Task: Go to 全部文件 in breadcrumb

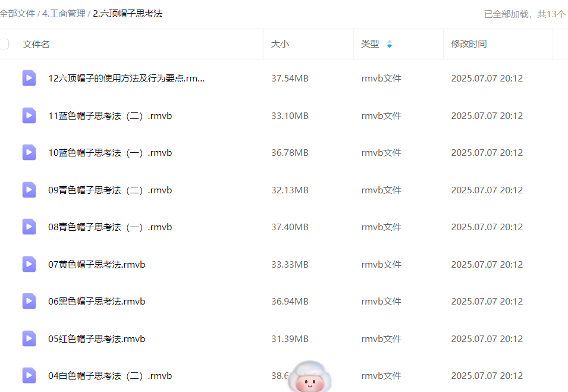Action: (17, 13)
